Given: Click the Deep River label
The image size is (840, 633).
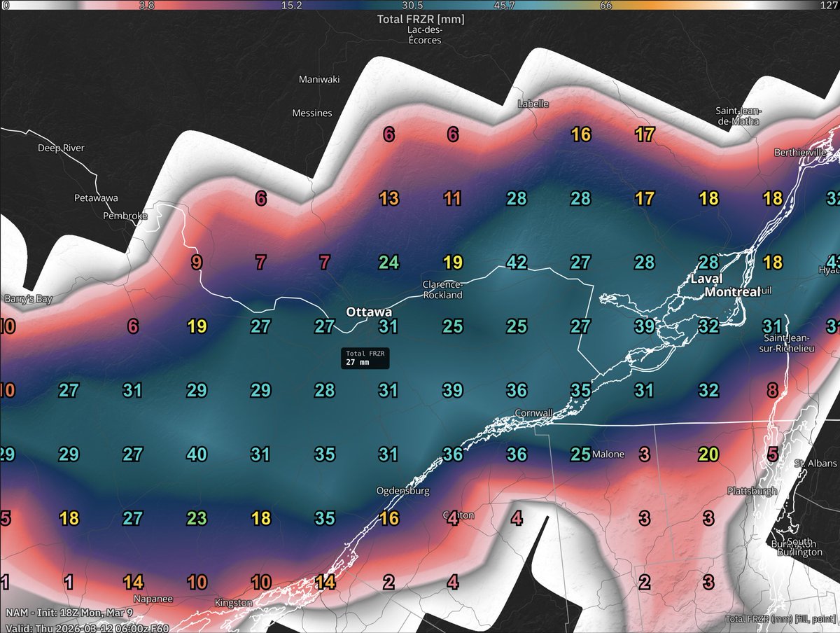Looking at the screenshot, I should (61, 148).
